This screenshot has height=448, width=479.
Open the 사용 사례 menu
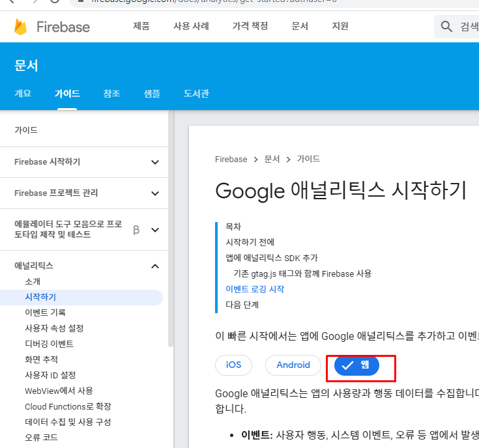[191, 26]
